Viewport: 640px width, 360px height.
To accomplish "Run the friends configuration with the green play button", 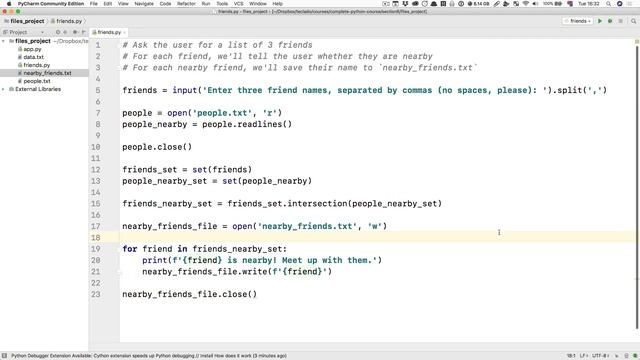I will tap(600, 21).
